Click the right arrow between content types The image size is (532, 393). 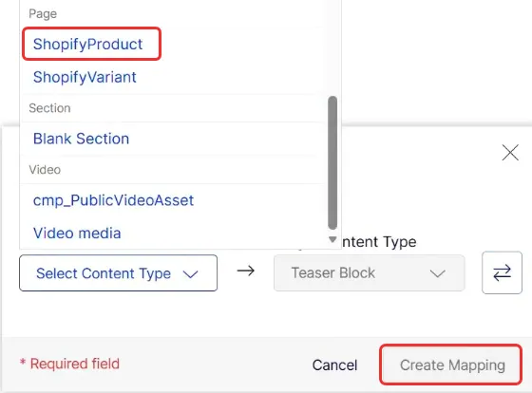(x=246, y=271)
